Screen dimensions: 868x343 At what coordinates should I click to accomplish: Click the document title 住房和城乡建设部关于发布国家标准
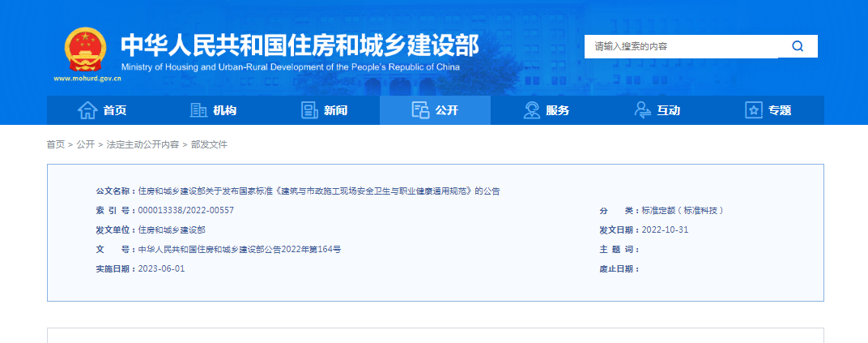coord(319,191)
